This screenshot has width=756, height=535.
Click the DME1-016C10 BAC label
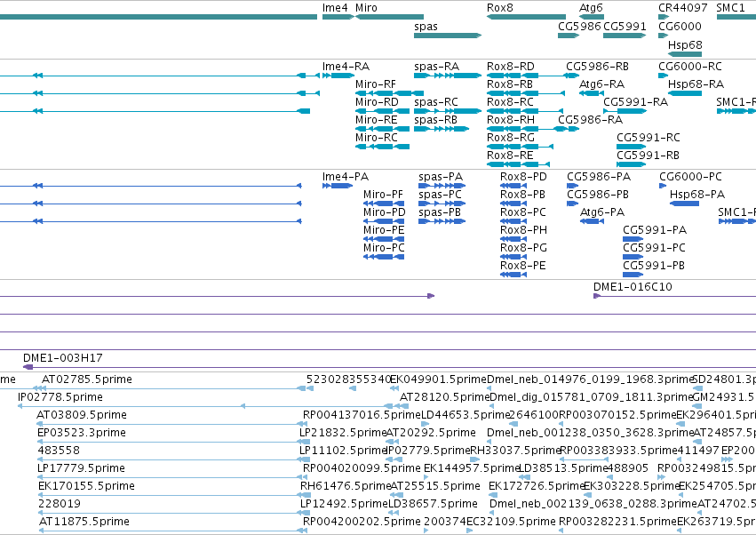[x=633, y=287]
